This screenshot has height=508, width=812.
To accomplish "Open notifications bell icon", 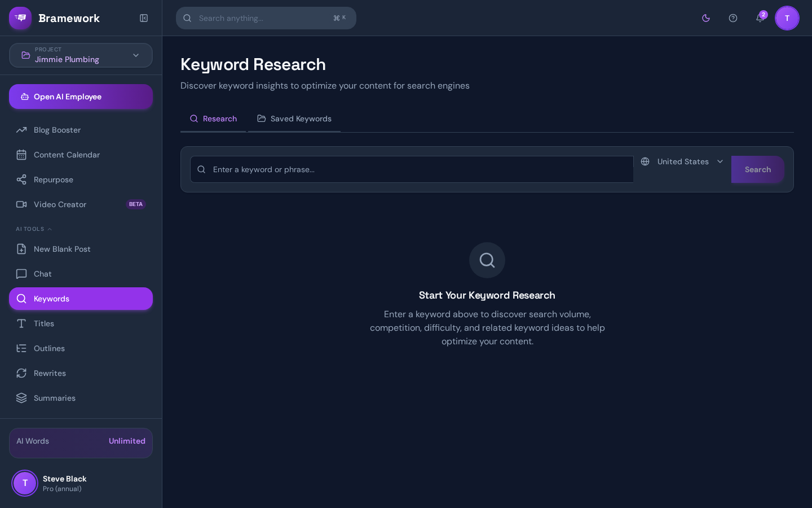I will 760,18.
